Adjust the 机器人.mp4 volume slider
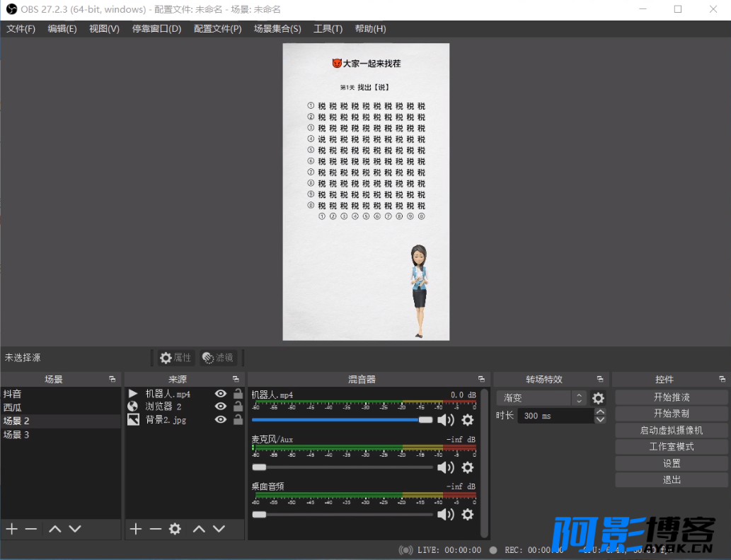 click(343, 420)
